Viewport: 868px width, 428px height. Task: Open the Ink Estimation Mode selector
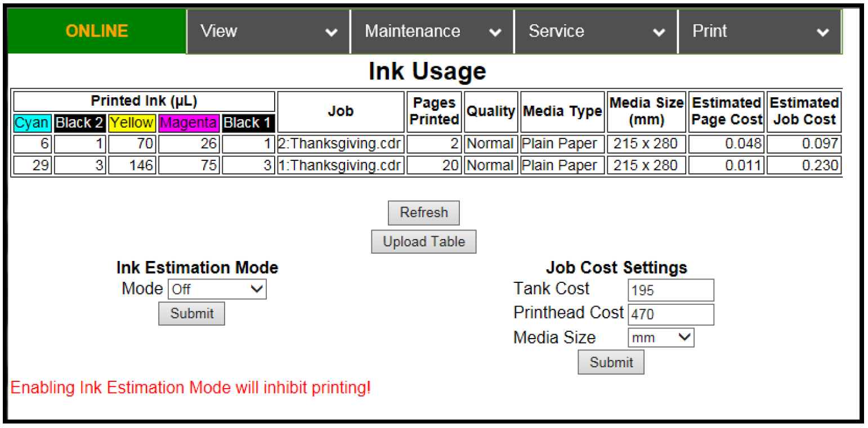click(217, 289)
